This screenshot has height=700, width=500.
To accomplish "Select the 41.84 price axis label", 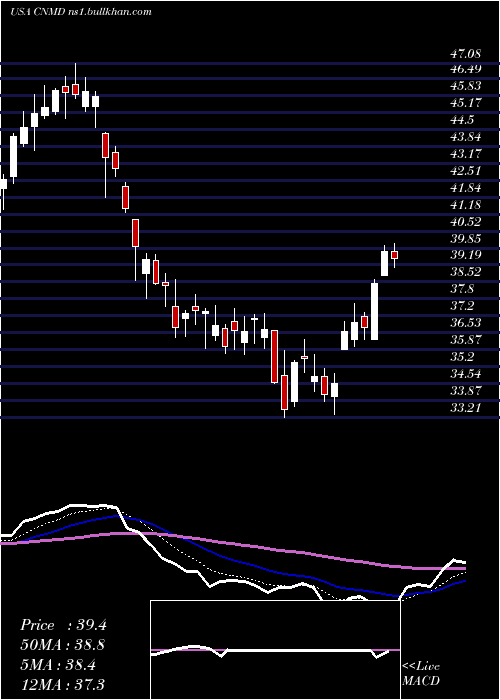I will coord(466,188).
